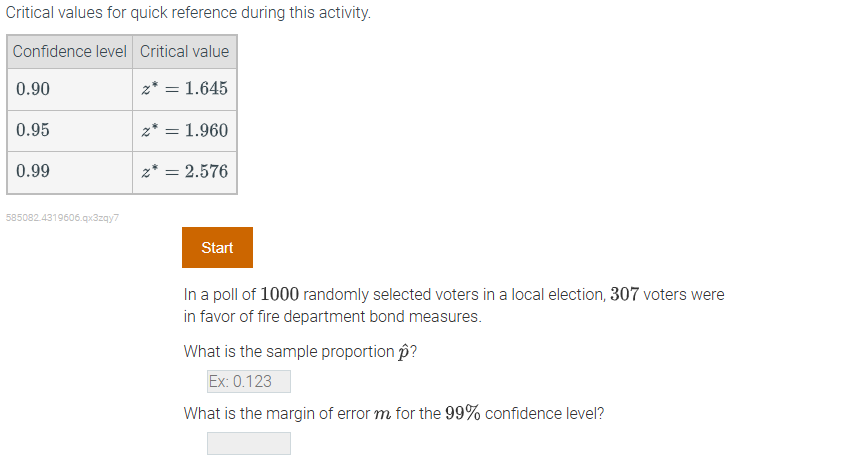The width and height of the screenshot is (843, 461).
Task: Click the z* = 2.576 critical value cell
Action: [x=185, y=171]
